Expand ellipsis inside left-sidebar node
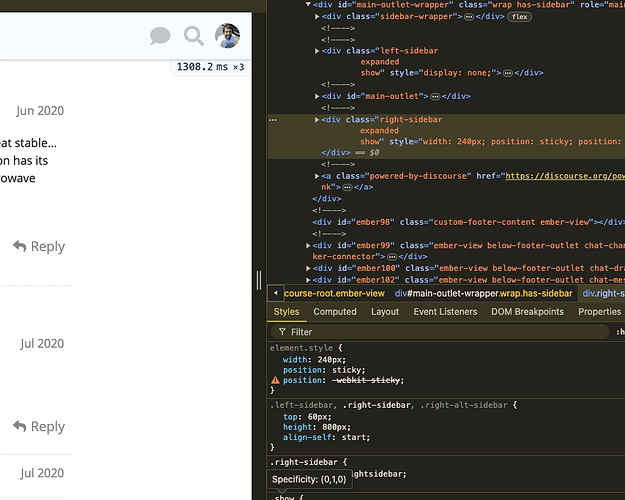 point(508,73)
